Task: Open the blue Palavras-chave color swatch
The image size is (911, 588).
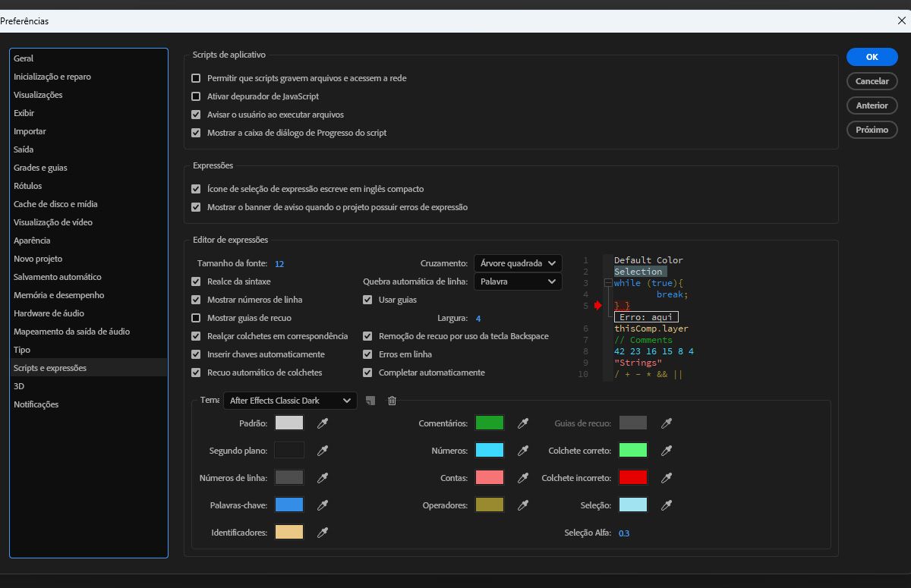Action: tap(289, 505)
